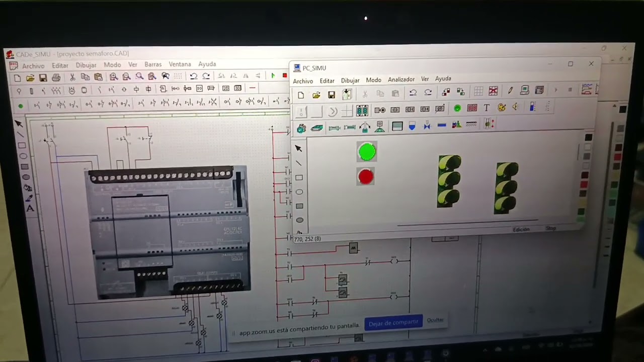Select the text A tool in CADe_SIMU
The width and height of the screenshot is (644, 362).
[30, 208]
